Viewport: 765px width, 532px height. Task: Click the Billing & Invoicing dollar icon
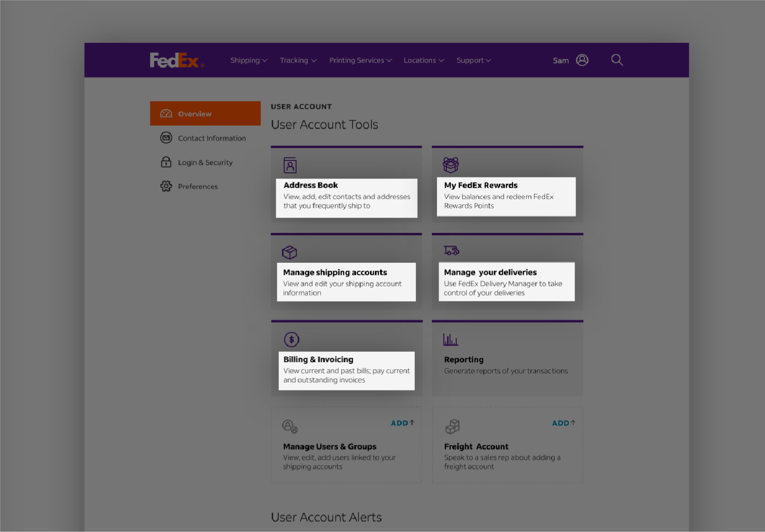[x=291, y=340]
